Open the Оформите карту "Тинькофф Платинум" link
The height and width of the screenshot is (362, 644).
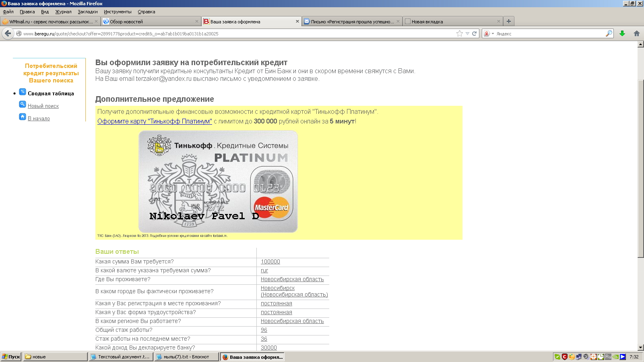(x=155, y=121)
